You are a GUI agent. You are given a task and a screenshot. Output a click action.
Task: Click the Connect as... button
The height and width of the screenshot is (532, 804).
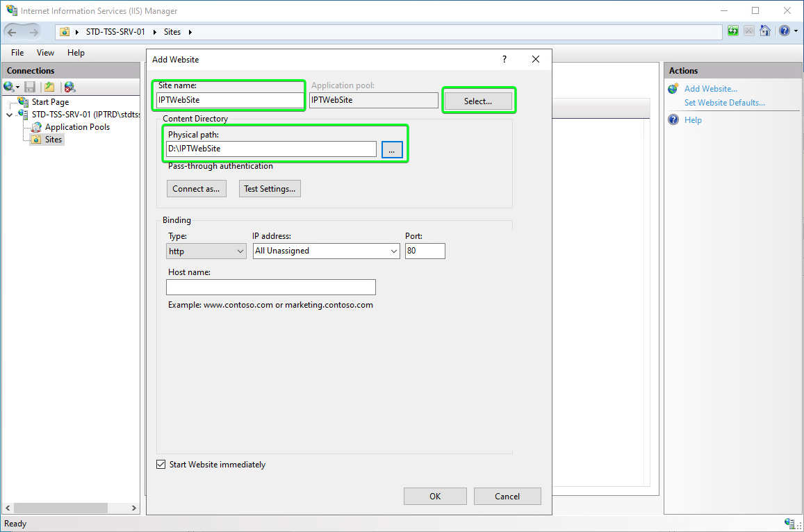[x=197, y=189]
